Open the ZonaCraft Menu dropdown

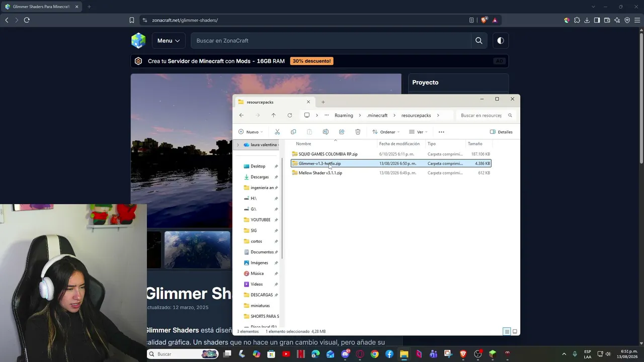(169, 41)
